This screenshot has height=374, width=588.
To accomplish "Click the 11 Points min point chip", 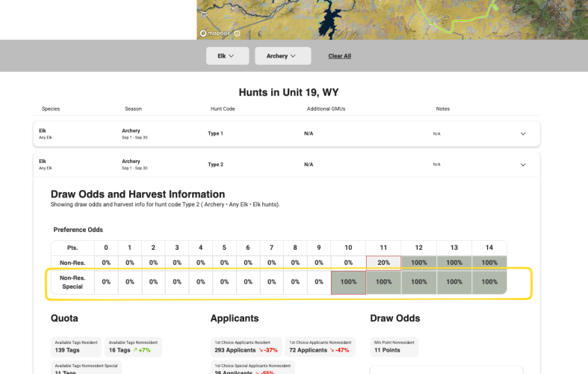I will tap(394, 346).
